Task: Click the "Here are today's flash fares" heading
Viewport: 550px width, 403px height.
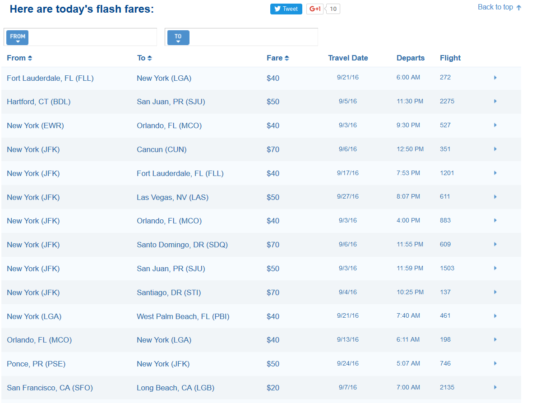Action: click(82, 9)
